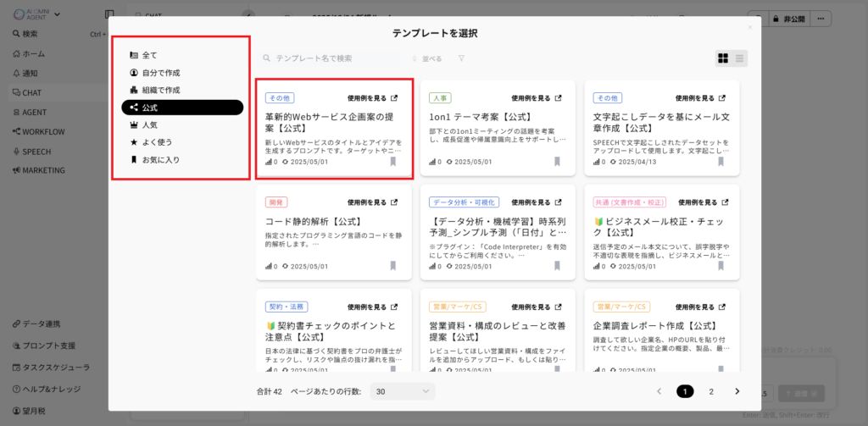Open CHAT in the background sidebar
Viewport: 868px width, 426px height.
27,92
